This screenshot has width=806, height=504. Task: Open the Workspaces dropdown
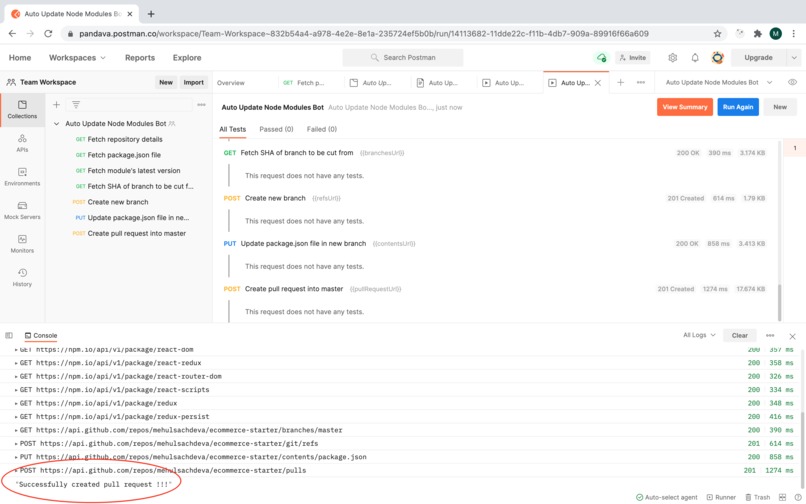(x=77, y=58)
